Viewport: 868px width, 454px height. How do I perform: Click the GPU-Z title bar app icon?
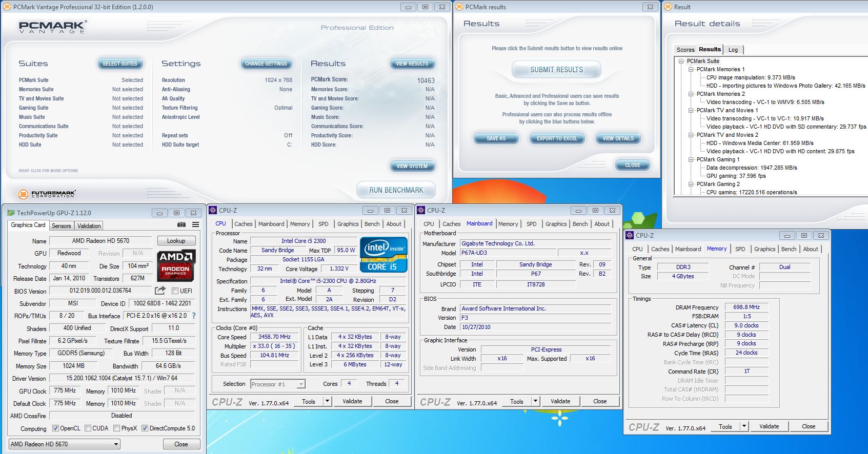pos(11,213)
